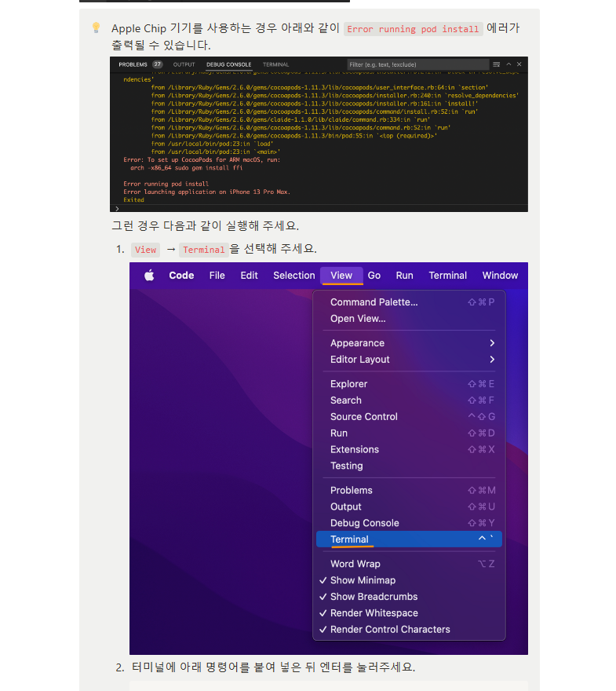Viewport: 616px width, 691px height.
Task: Expand the Editor Layout submenu
Action: (x=409, y=360)
